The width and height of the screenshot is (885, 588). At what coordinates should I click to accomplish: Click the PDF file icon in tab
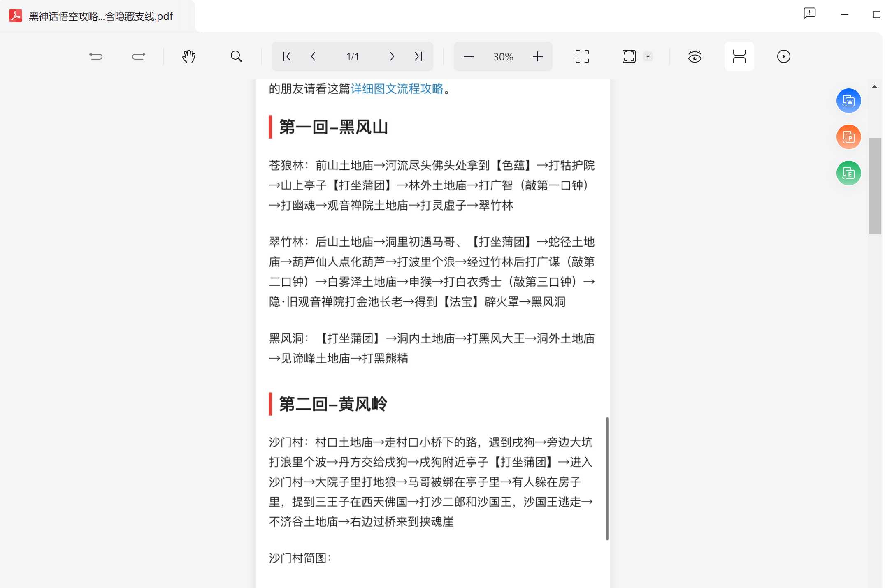point(16,16)
